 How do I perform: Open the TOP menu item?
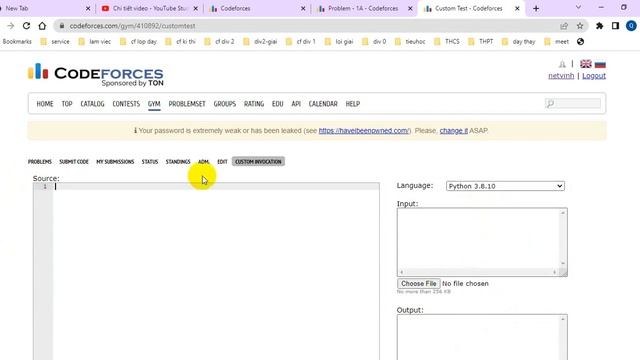click(67, 104)
